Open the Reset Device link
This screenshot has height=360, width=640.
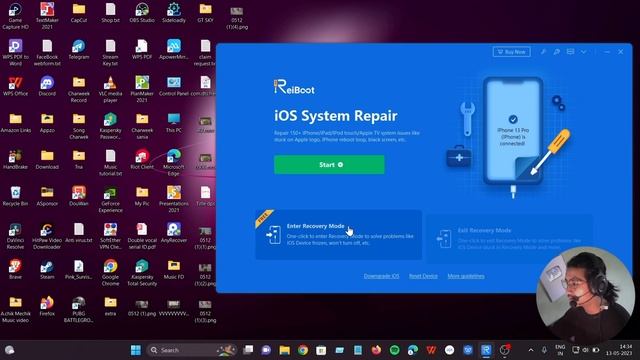click(423, 276)
